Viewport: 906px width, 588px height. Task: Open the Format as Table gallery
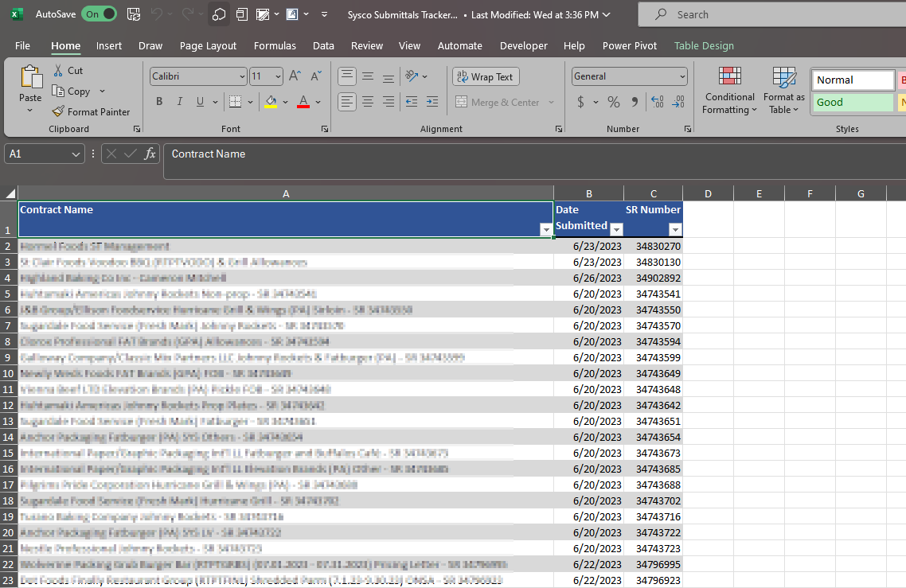pyautogui.click(x=784, y=91)
